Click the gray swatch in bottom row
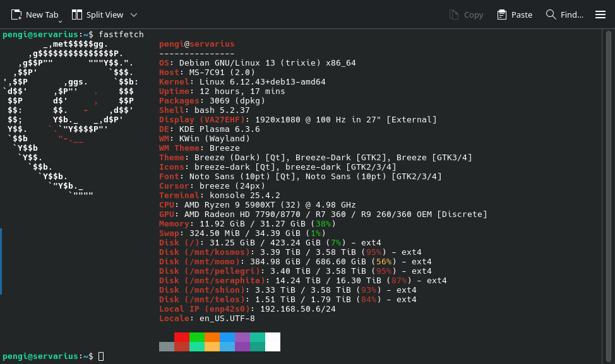615x364 pixels. pos(167,346)
